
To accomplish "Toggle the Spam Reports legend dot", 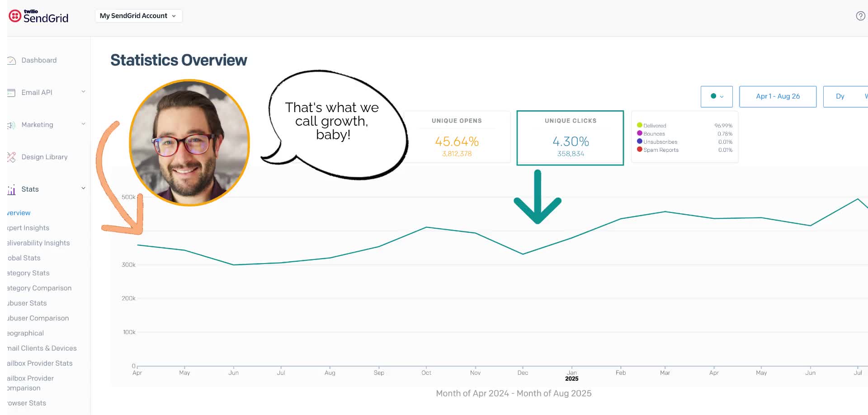I will point(640,150).
